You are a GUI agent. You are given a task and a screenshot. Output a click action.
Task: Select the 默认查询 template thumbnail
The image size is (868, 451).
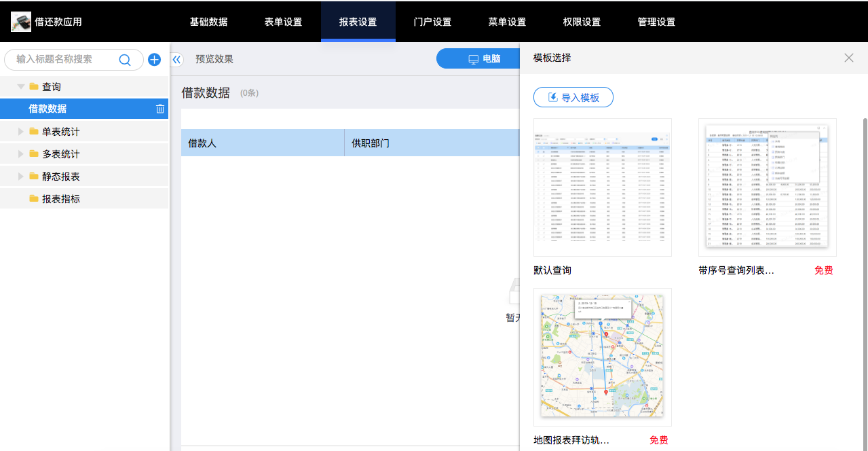pyautogui.click(x=603, y=187)
